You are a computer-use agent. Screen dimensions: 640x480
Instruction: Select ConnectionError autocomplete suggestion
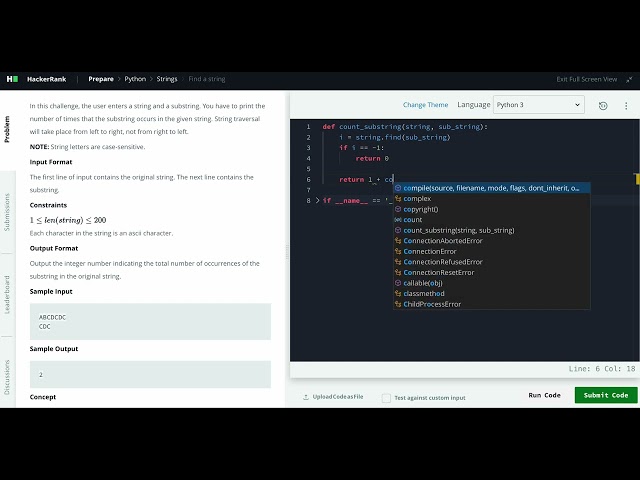click(x=491, y=251)
